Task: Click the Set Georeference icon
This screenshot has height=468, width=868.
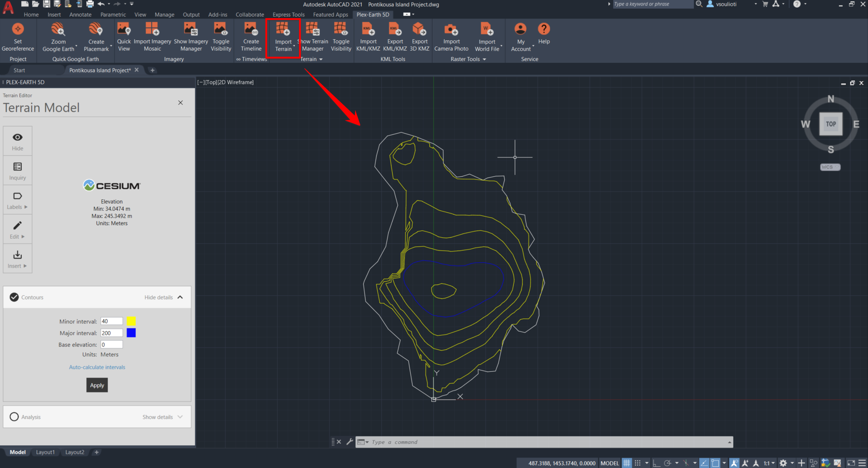Action: pyautogui.click(x=18, y=30)
